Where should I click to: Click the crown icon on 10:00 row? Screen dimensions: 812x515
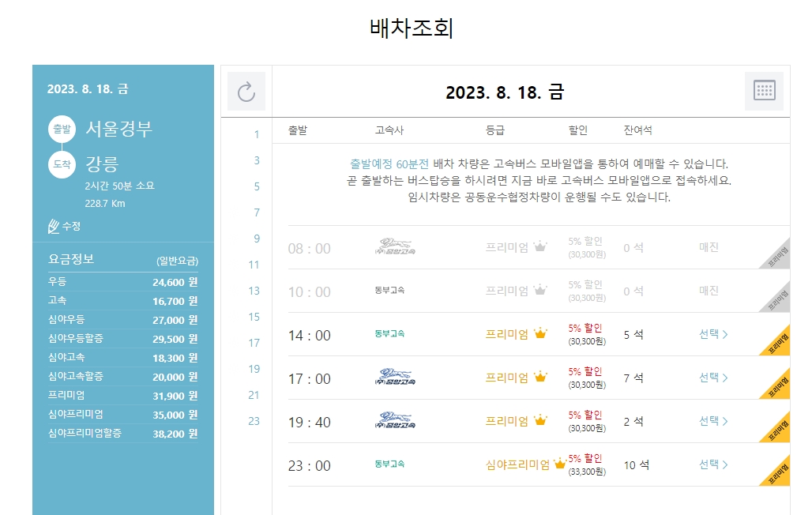point(540,290)
